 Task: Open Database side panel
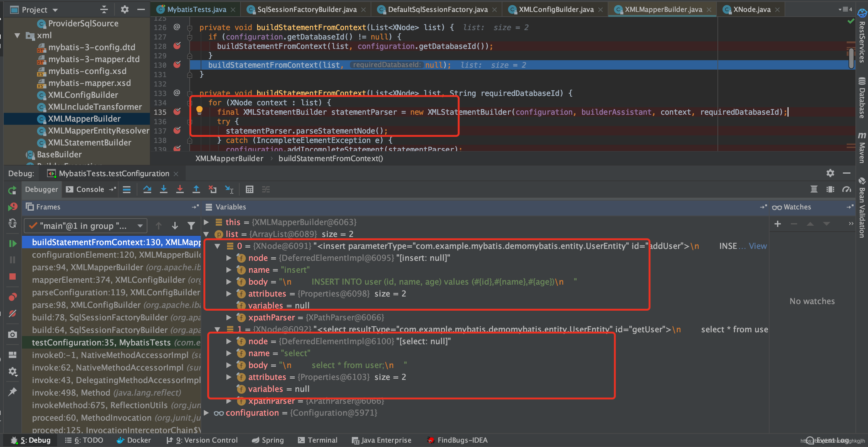coord(862,98)
